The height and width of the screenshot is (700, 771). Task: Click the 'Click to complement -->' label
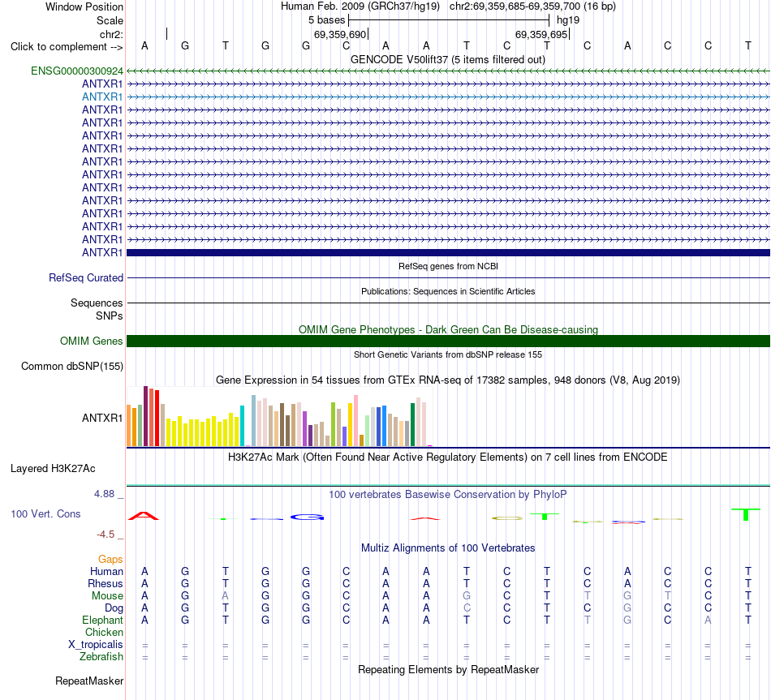coord(67,47)
